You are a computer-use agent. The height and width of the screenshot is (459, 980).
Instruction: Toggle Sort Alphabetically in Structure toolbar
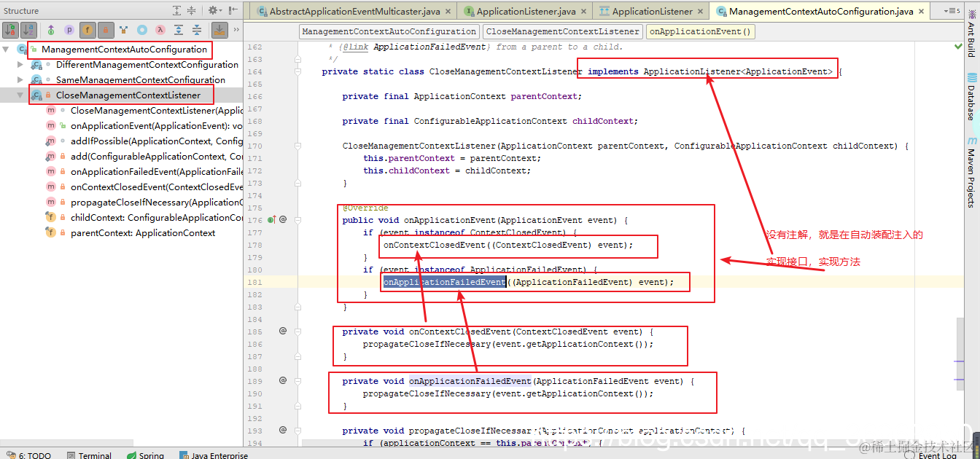coord(28,30)
